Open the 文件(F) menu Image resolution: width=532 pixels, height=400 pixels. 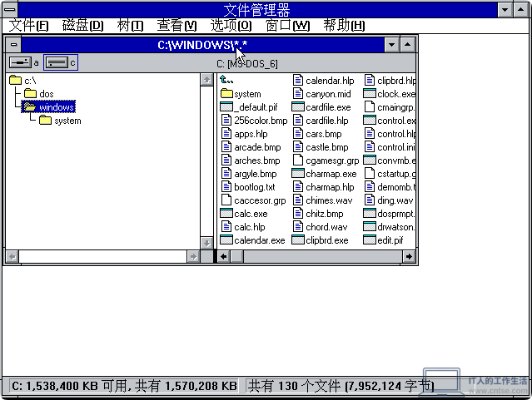point(29,26)
